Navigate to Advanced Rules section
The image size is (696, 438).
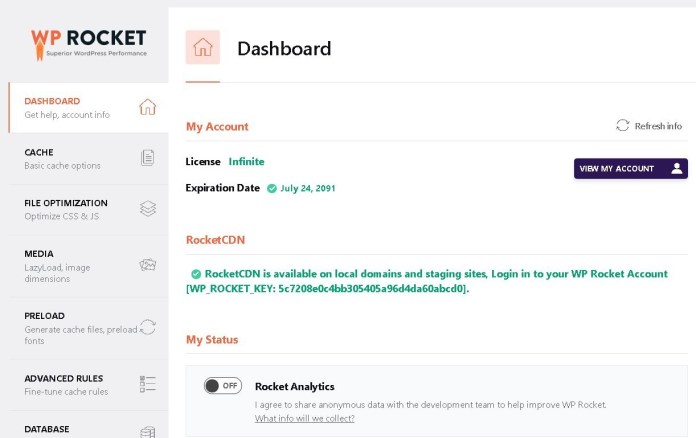click(88, 385)
